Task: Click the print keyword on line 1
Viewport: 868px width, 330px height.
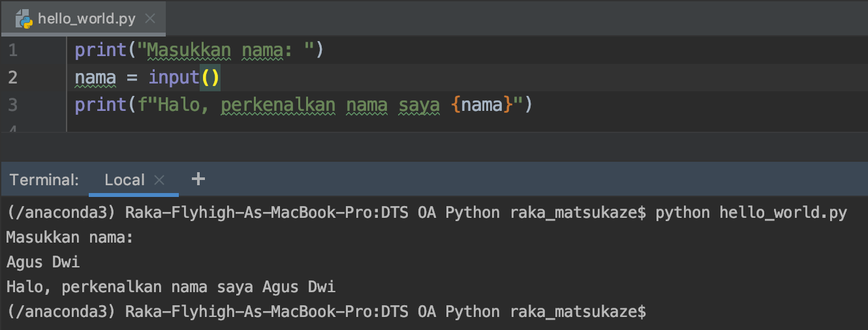Action: 101,50
